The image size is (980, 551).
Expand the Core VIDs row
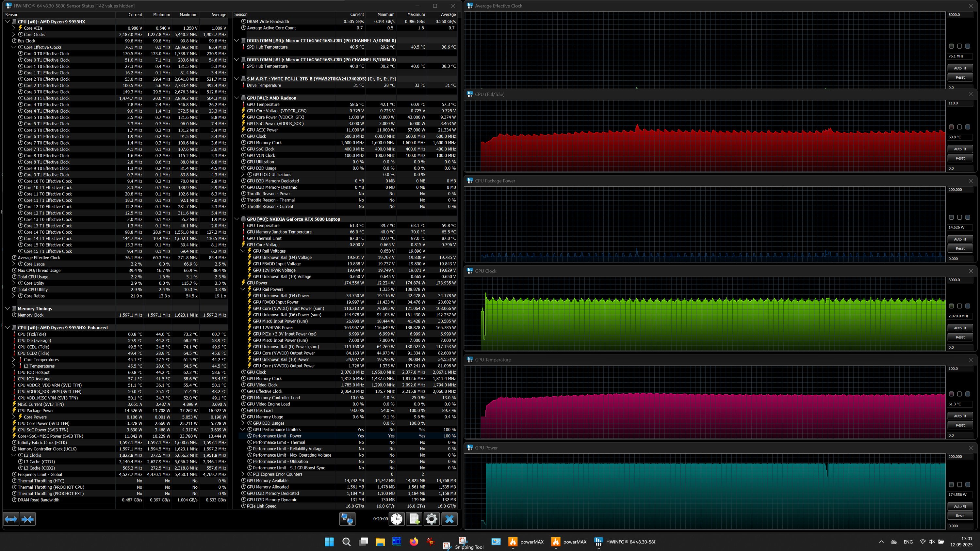14,28
